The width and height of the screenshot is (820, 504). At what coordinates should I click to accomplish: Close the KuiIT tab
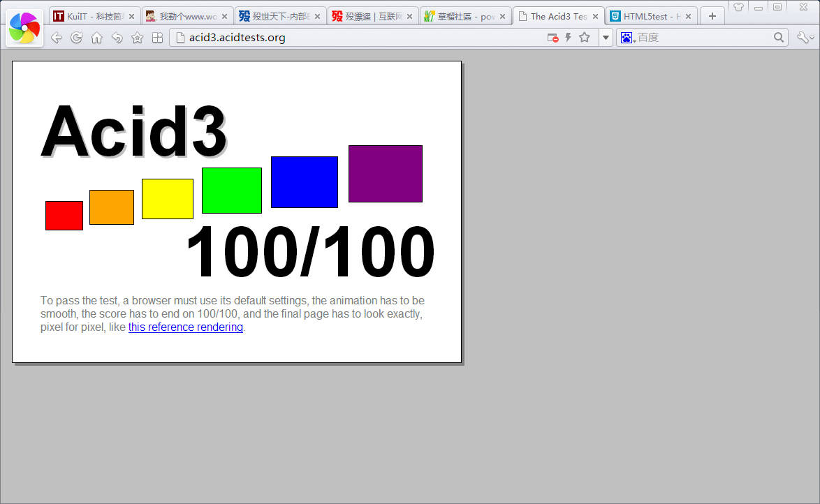coord(132,17)
